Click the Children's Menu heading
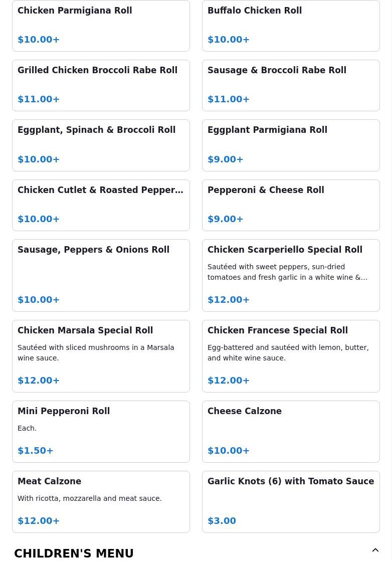The height and width of the screenshot is (561, 392). pos(74,553)
